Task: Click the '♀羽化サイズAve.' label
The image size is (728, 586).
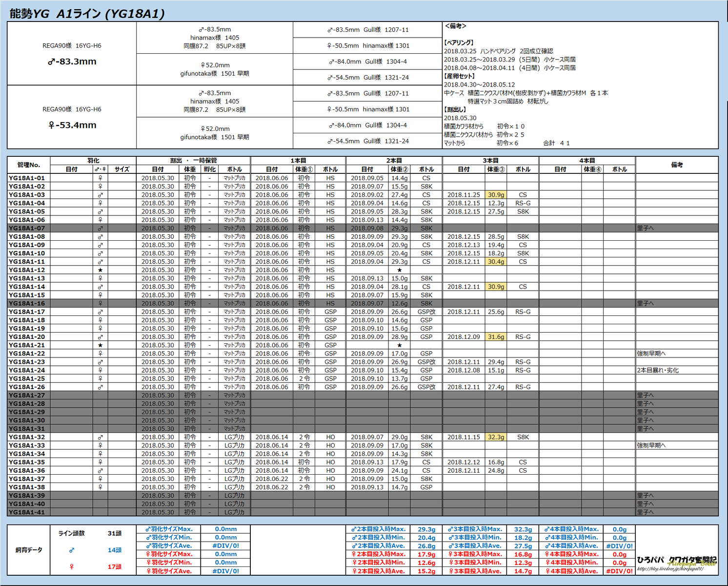Action: [x=169, y=571]
